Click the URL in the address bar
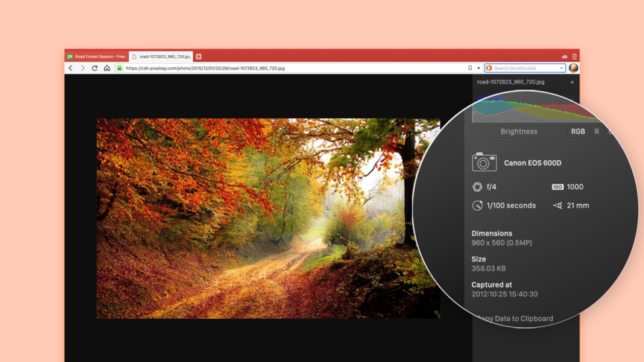This screenshot has height=362, width=644. click(205, 68)
